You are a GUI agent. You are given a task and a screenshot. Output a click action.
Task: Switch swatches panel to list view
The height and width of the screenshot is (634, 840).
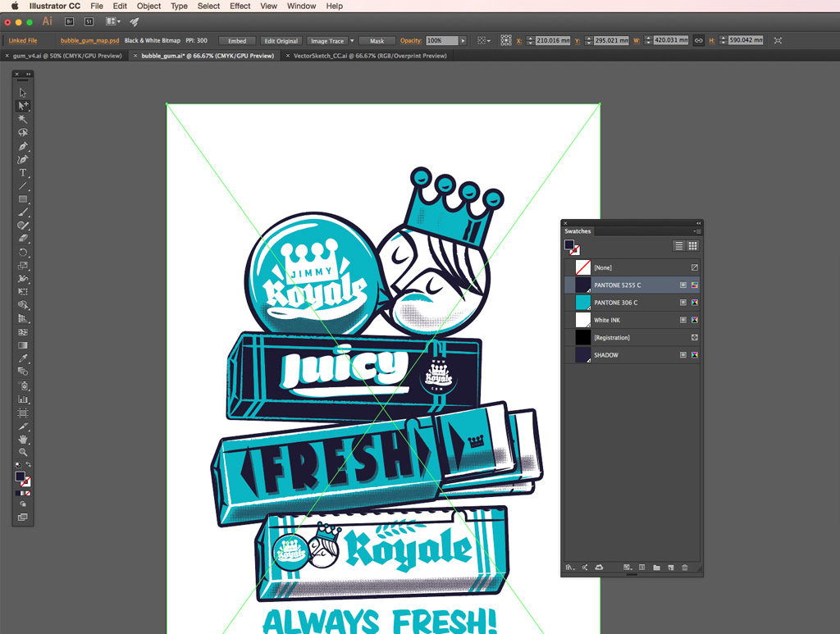tap(678, 245)
